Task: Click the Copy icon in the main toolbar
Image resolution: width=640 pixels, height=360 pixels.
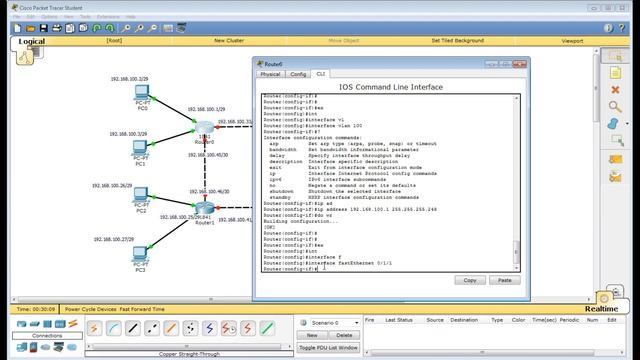Action: pos(70,28)
